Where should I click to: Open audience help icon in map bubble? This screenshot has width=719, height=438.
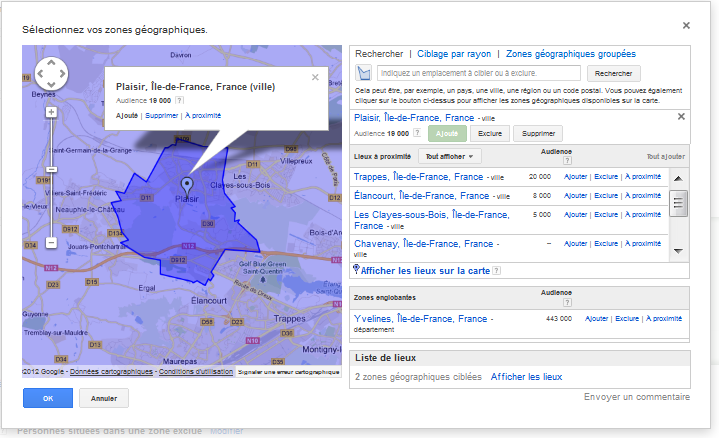tap(180, 100)
